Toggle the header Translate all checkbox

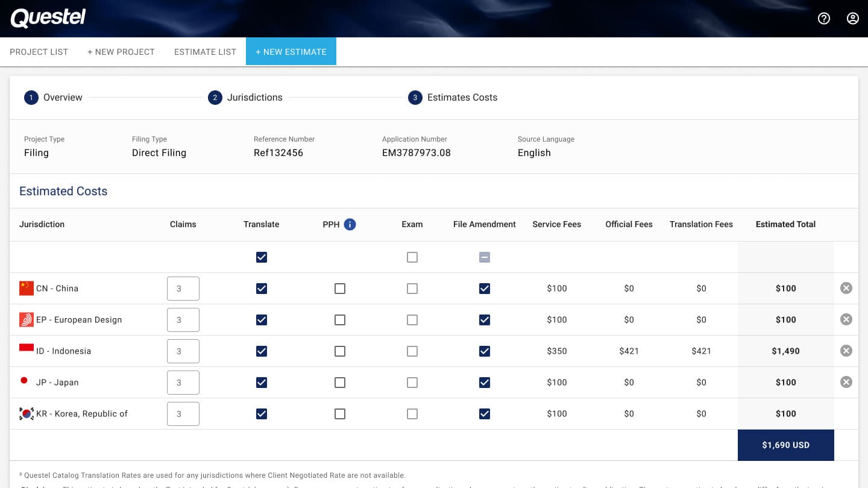coord(262,257)
